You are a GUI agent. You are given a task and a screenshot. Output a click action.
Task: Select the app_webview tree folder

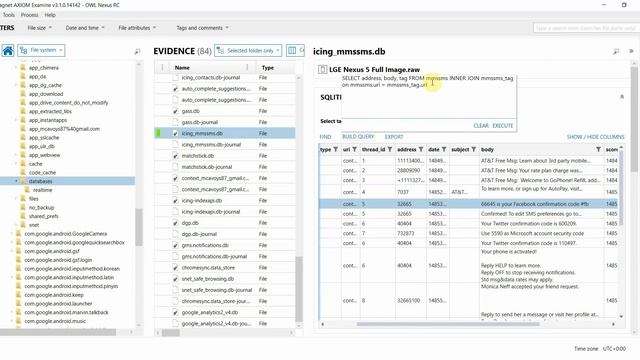[44, 155]
